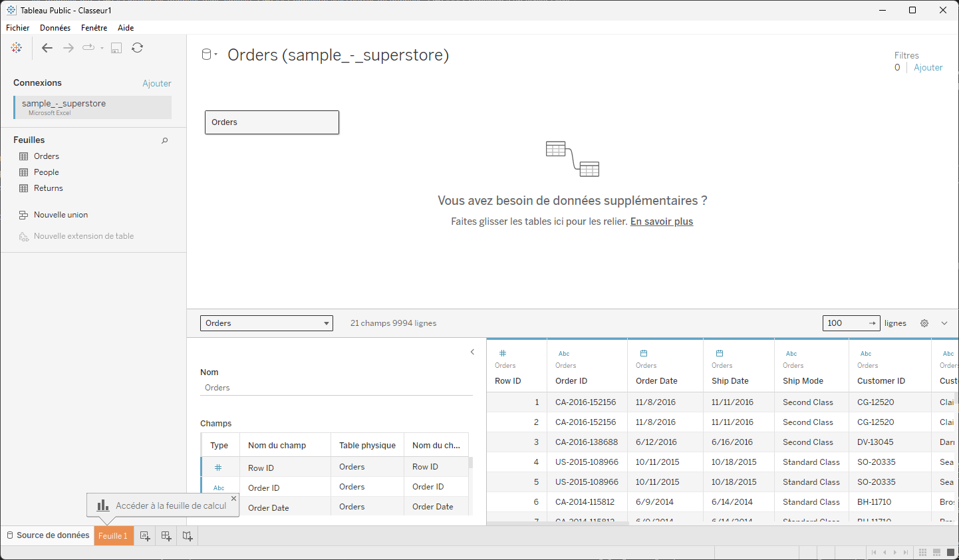Open the Fichier menu
The width and height of the screenshot is (959, 560).
pyautogui.click(x=18, y=28)
